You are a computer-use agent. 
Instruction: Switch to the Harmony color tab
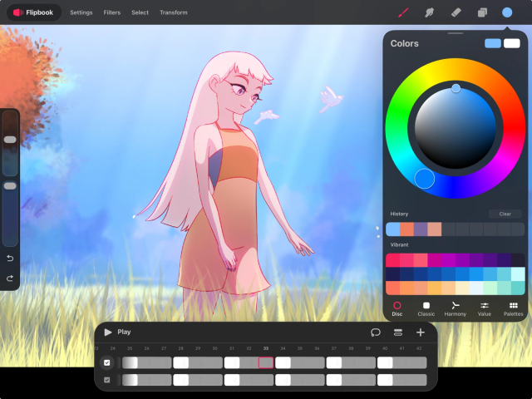click(456, 308)
